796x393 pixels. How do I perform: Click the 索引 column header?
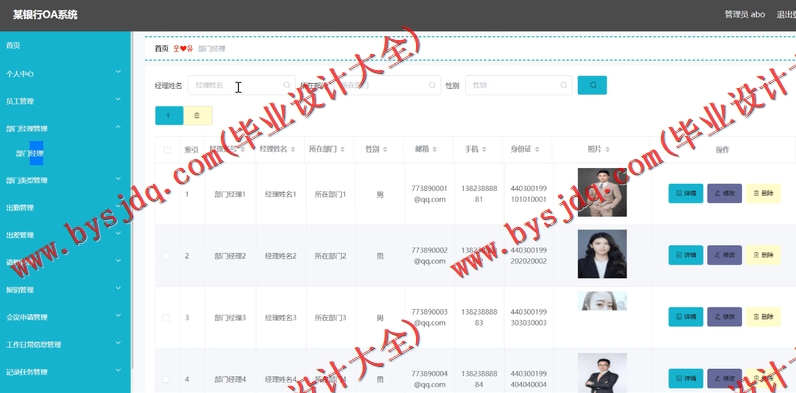click(x=191, y=150)
